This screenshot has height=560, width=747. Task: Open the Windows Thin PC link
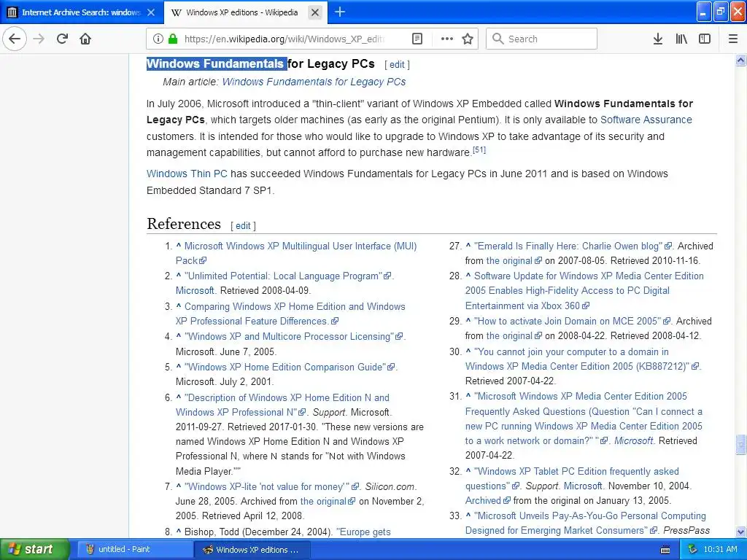(187, 174)
